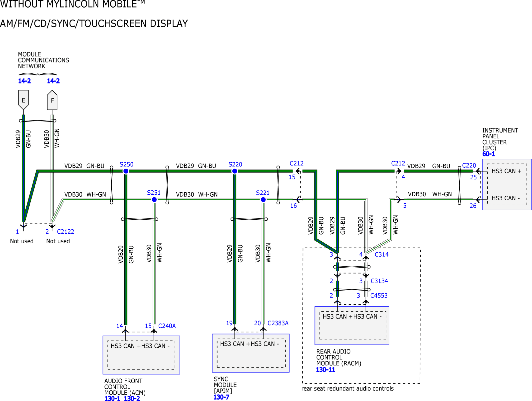
Task: Click the AM/FM/CD/SYNC/TOUCHSCREEN DISPLAY title
Action: [x=94, y=23]
